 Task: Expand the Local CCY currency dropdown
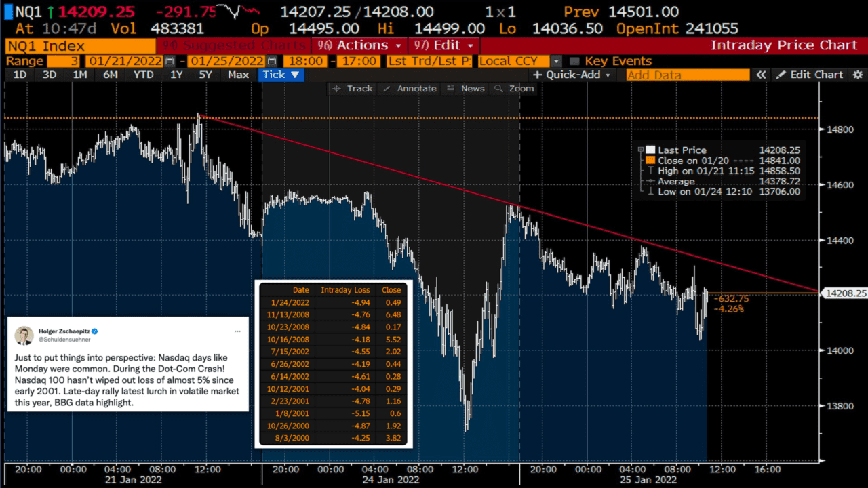point(556,61)
